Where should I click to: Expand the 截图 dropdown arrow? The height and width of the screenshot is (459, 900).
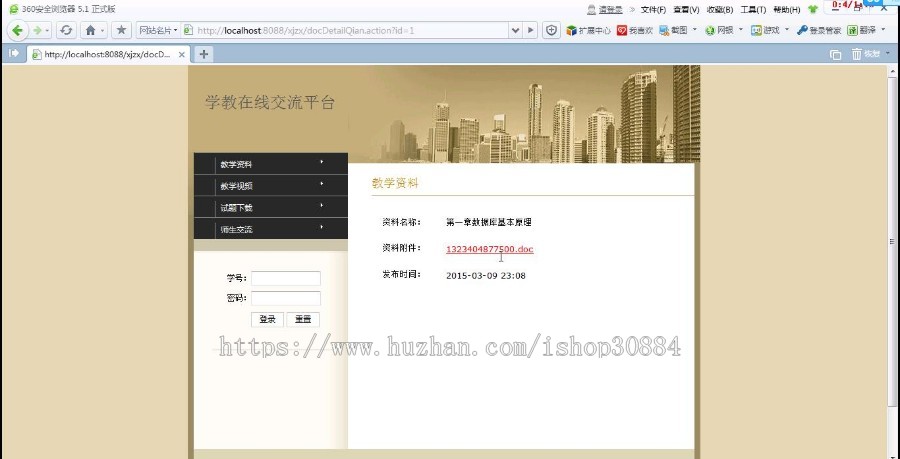[x=695, y=29]
